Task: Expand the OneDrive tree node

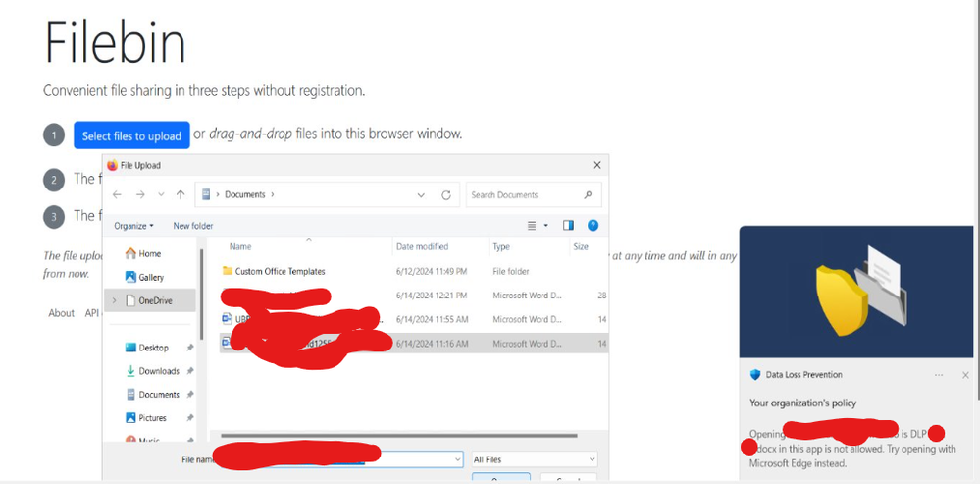Action: click(x=114, y=300)
